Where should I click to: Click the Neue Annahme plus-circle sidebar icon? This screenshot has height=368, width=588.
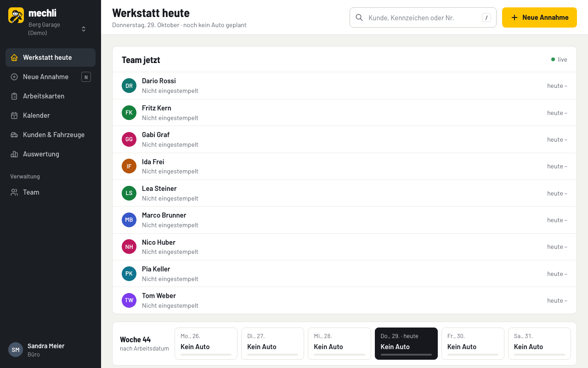(x=14, y=77)
